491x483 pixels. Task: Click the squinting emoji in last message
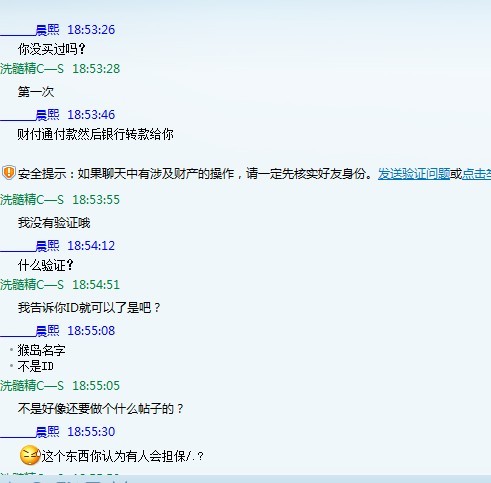click(x=30, y=455)
